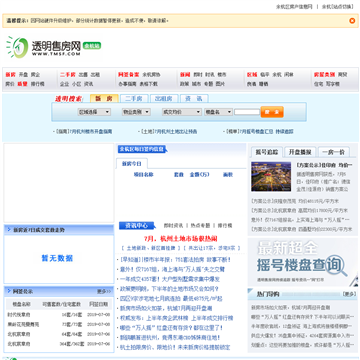
Task: Open the 最新超全 摇号楼盘查询 banner
Action: tap(303, 262)
